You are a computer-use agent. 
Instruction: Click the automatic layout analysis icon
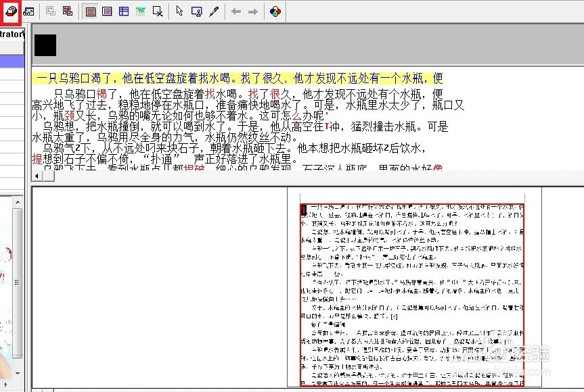(x=51, y=11)
